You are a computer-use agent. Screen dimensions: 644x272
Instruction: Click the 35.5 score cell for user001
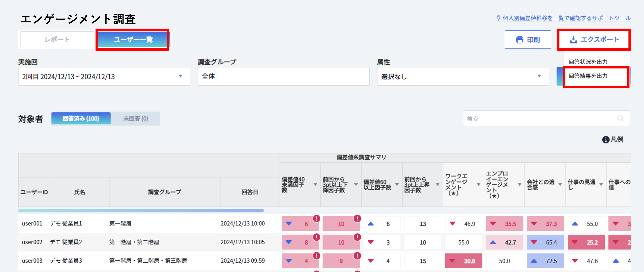(504, 224)
